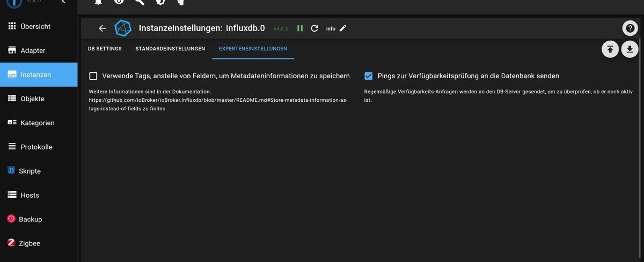644x262 pixels.
Task: Click the 'Instanzeinstellungen: influxdb.0' title
Action: (202, 28)
